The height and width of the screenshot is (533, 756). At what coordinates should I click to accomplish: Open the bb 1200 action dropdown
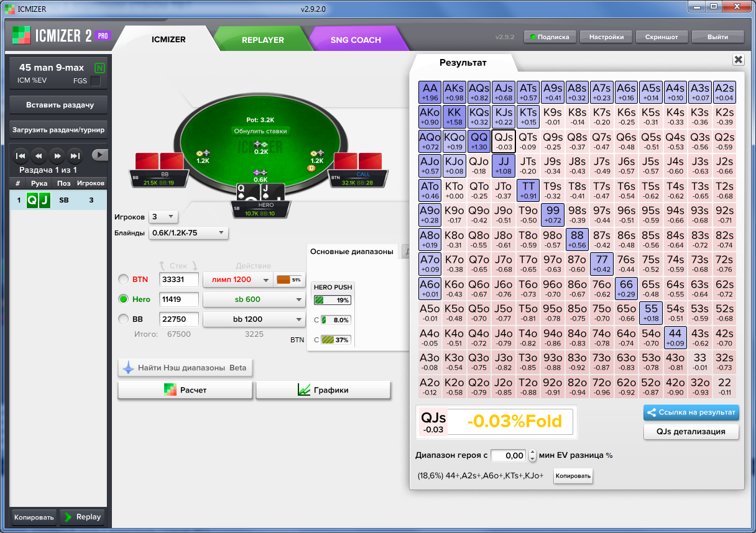tap(253, 319)
